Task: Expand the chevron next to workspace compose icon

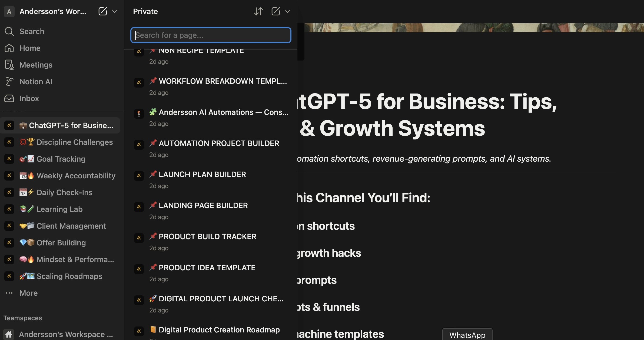Action: (x=115, y=11)
